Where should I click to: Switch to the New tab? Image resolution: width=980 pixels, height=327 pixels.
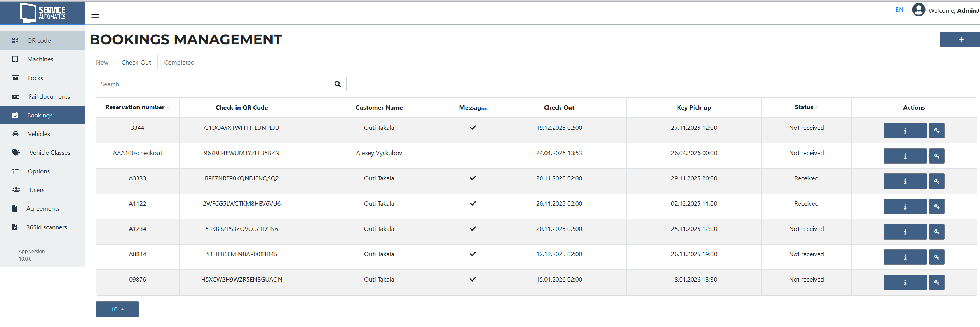coord(102,62)
